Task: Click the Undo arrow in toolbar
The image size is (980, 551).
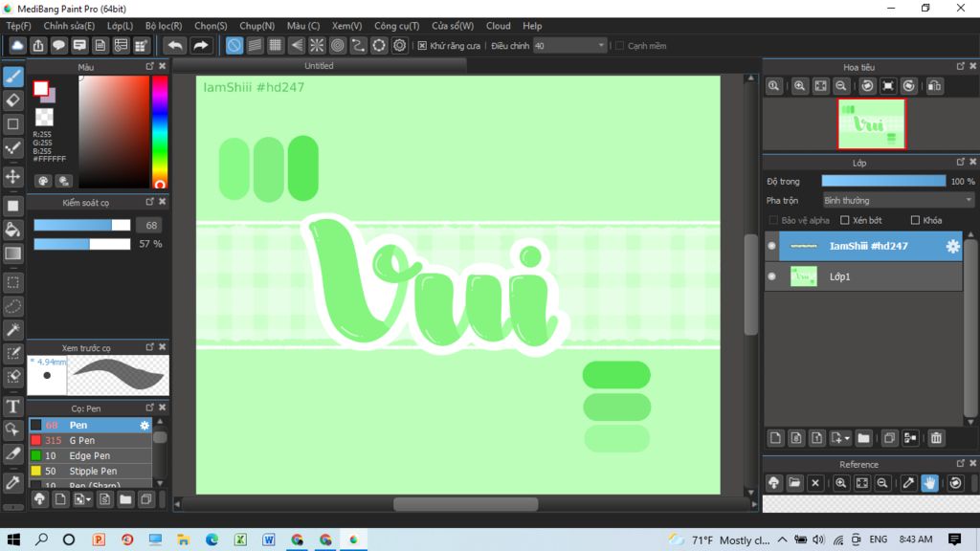Action: pos(175,46)
